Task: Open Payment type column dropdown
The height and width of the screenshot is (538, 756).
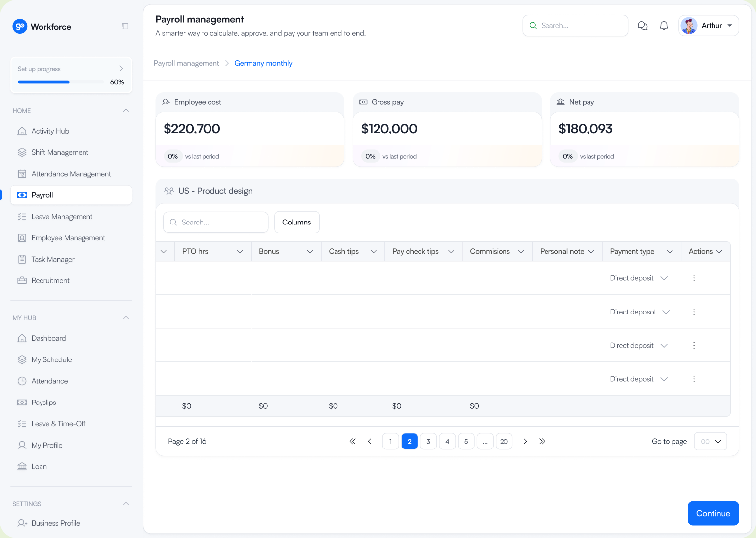Action: pyautogui.click(x=670, y=252)
